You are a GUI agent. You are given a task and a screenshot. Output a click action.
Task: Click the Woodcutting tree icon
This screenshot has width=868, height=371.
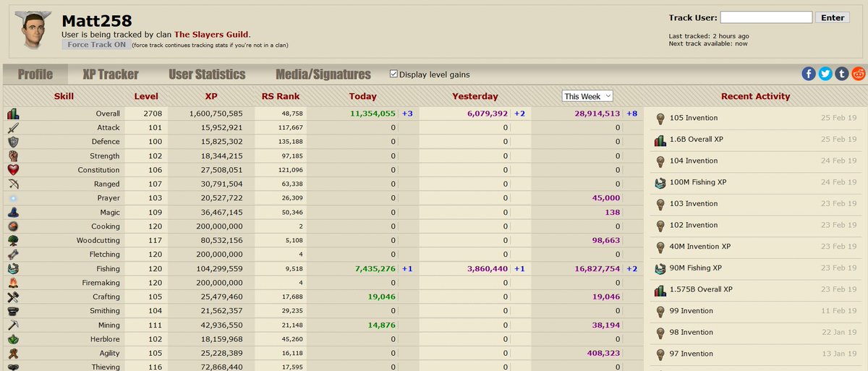pos(13,241)
